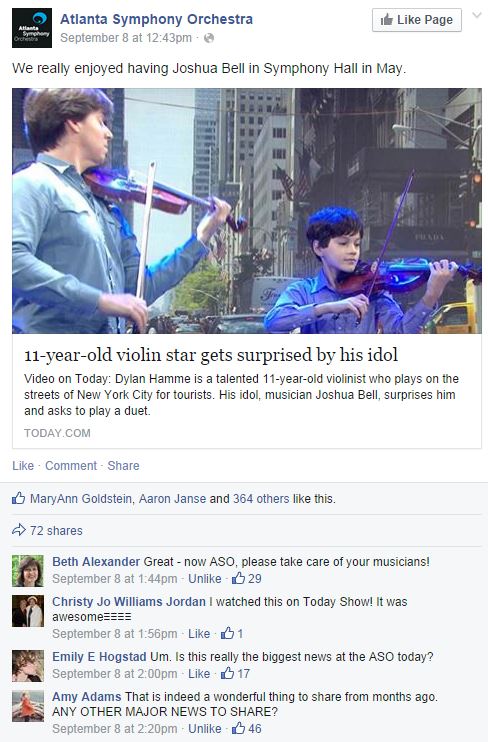Click Share under the post

pos(123,466)
